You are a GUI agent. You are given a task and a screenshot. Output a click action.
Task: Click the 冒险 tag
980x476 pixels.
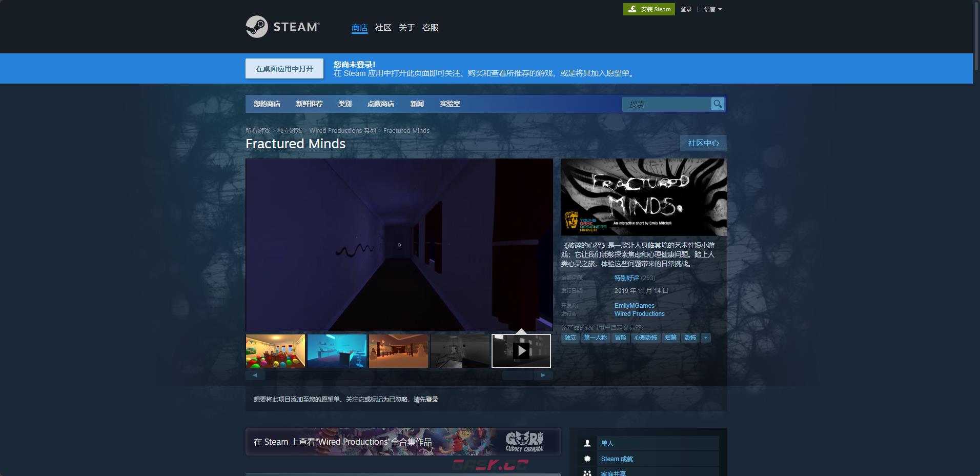[x=621, y=338]
